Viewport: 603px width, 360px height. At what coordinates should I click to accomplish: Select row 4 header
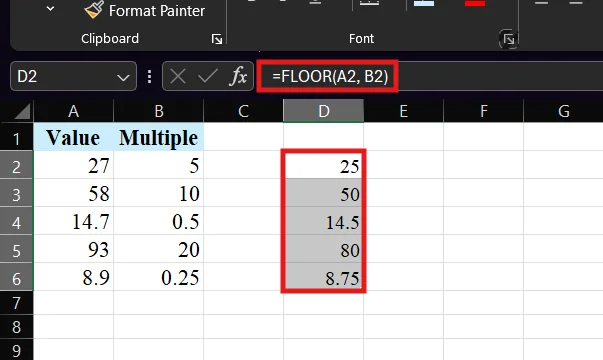(x=17, y=221)
